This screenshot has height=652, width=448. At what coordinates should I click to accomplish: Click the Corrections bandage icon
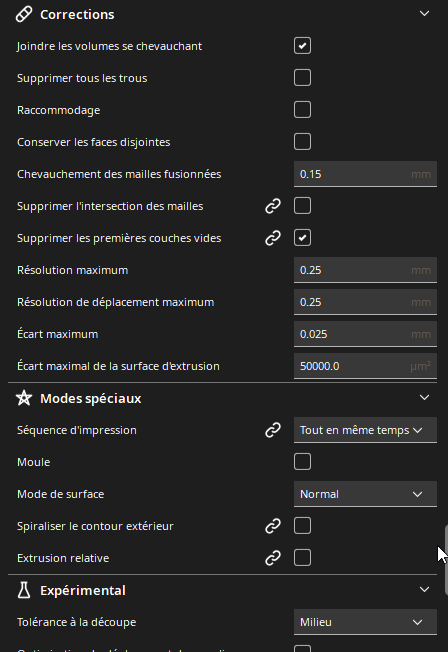point(24,14)
